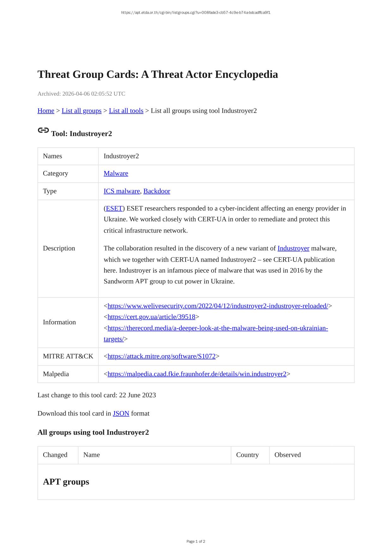
Task: Click the APT groups section heading
Action: (x=66, y=482)
